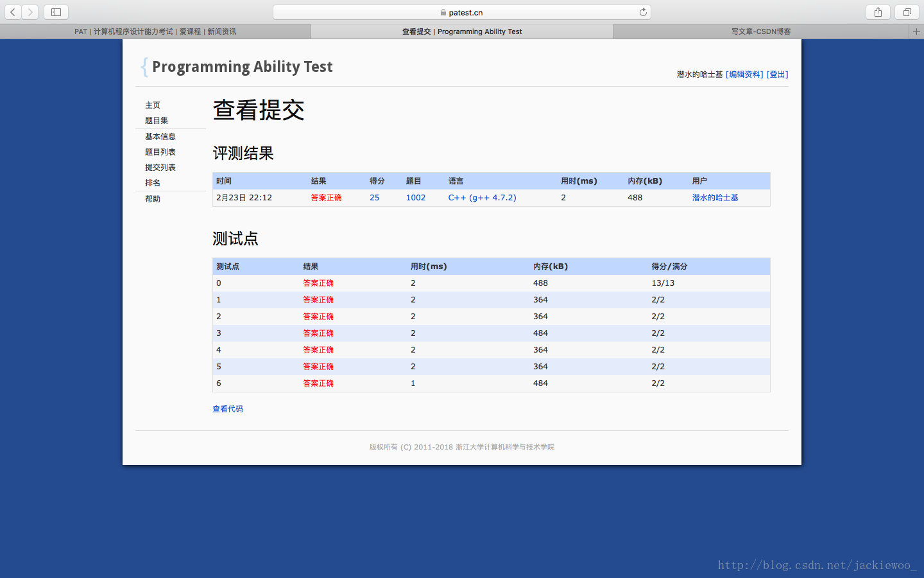Select the 2/2 score in test point 1 row

click(x=658, y=300)
